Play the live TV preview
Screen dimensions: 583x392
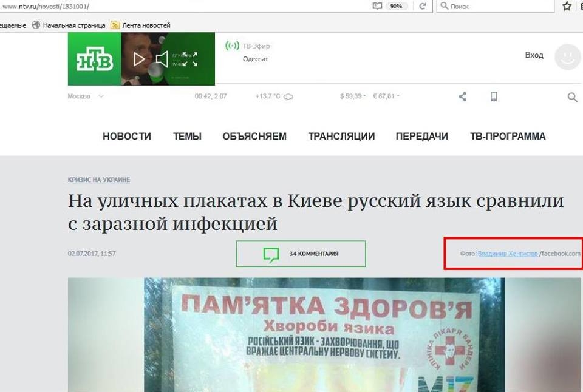pos(139,59)
